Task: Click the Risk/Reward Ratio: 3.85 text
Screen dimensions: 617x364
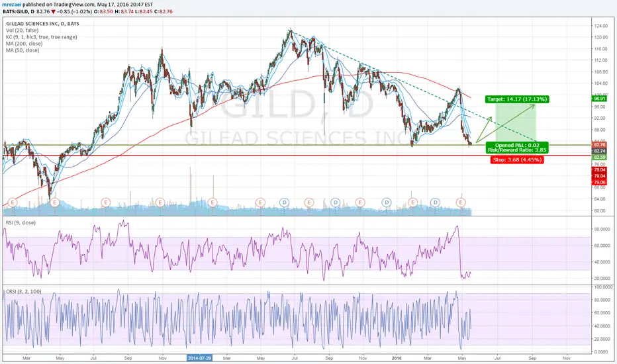Action: pyautogui.click(x=517, y=150)
